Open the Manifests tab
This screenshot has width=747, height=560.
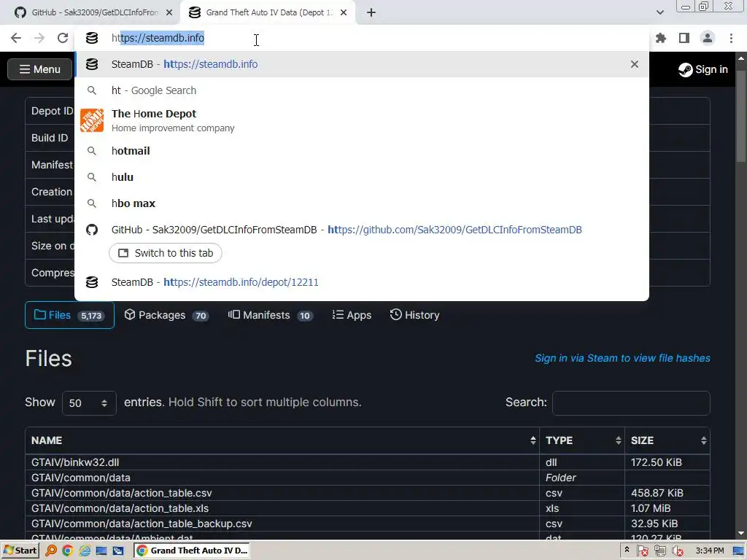(270, 315)
